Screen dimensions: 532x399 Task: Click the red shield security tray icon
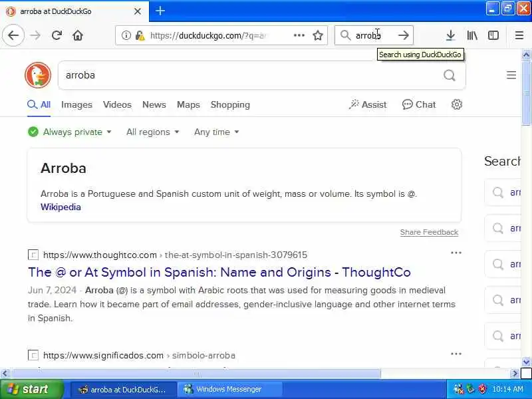point(481,389)
